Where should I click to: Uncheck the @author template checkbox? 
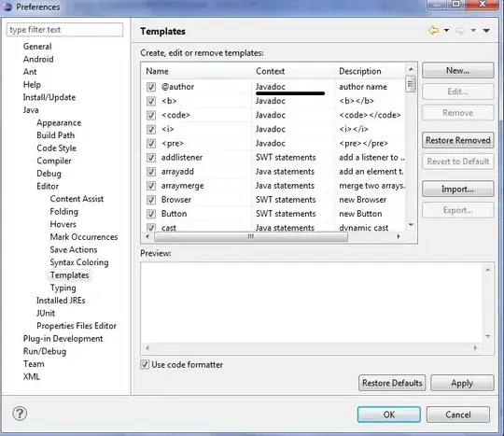[151, 87]
